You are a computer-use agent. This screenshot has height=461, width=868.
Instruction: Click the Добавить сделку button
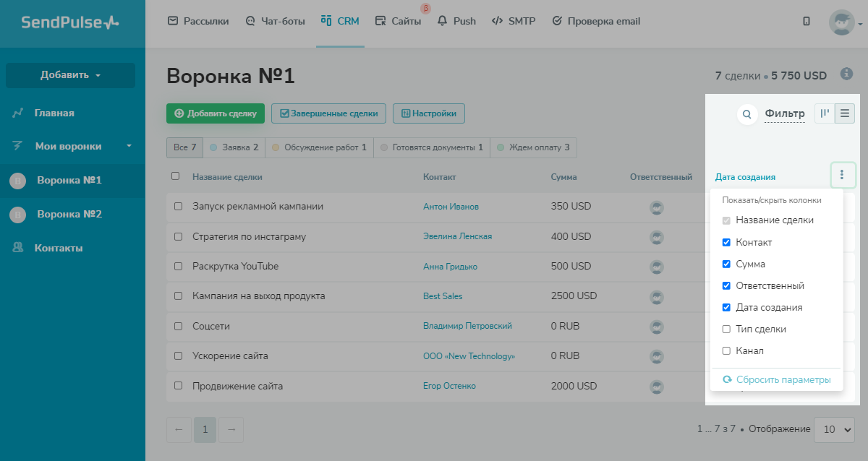pyautogui.click(x=216, y=113)
